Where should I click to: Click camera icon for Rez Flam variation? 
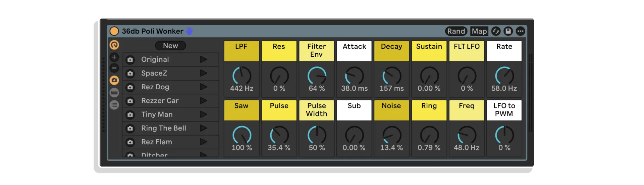click(130, 142)
